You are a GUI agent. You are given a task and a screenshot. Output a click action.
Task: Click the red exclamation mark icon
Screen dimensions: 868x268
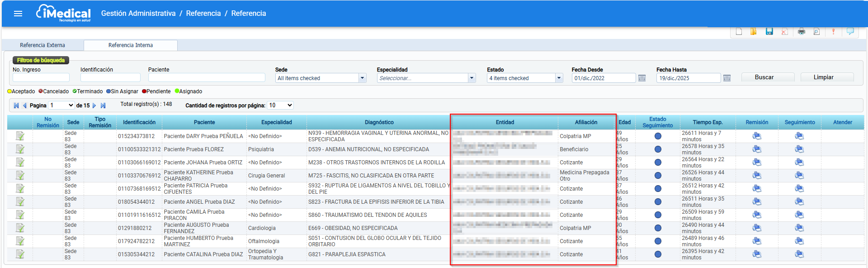(833, 31)
